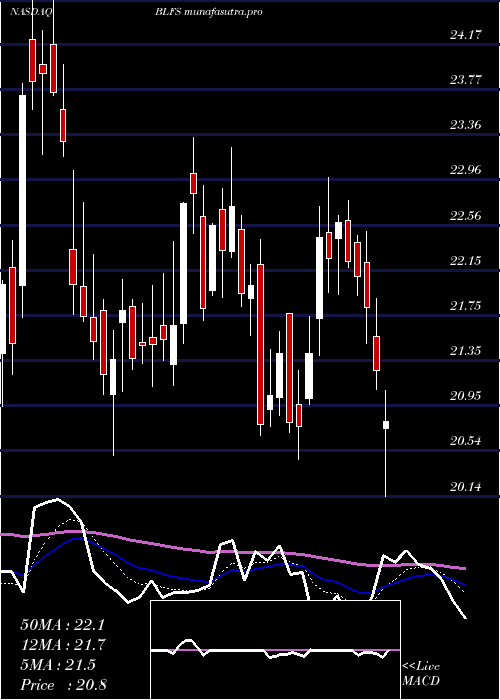Click the 20.14 price axis label
The image size is (500, 700).
pyautogui.click(x=466, y=486)
